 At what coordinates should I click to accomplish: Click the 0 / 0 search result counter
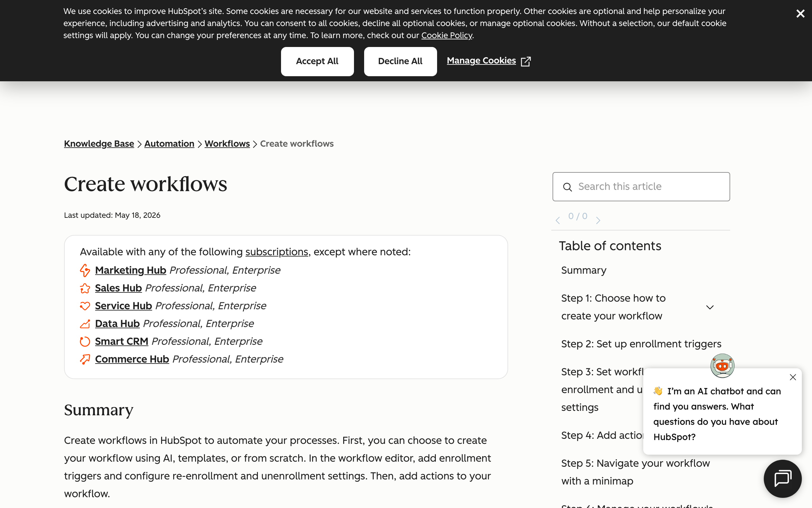[578, 216]
